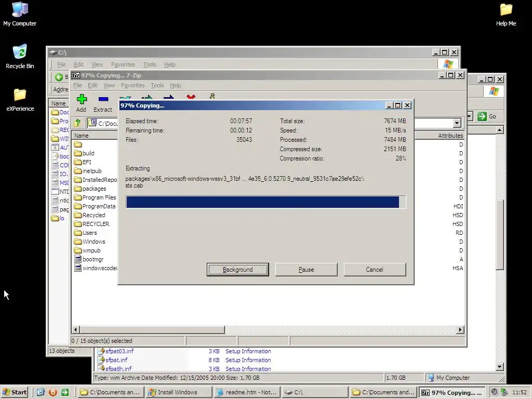Viewport: 532px width, 399px height.
Task: Open the address dropdown in 7-Zip path bar
Action: pyautogui.click(x=457, y=123)
